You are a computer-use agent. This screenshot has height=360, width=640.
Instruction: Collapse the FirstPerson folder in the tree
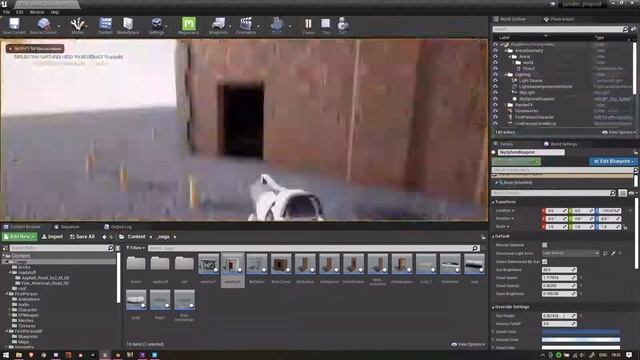pyautogui.click(x=7, y=294)
